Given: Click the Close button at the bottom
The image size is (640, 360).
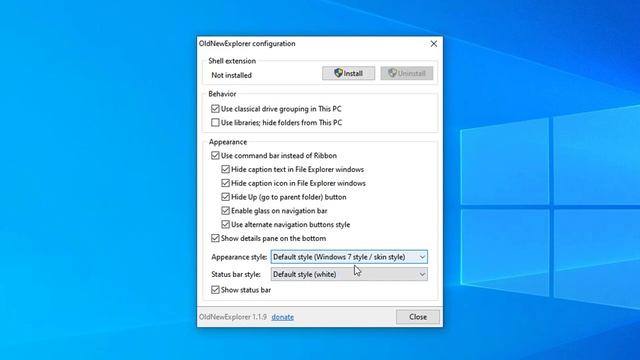Looking at the screenshot, I should 418,317.
